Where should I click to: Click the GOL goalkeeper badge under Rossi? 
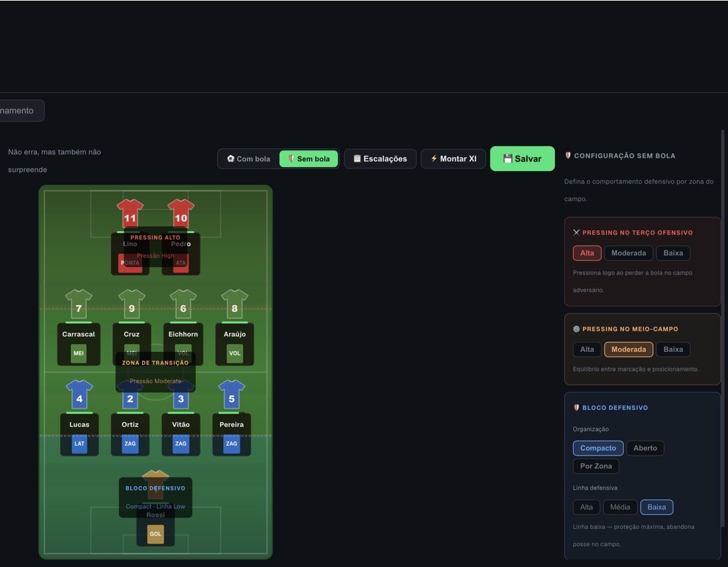(x=156, y=534)
